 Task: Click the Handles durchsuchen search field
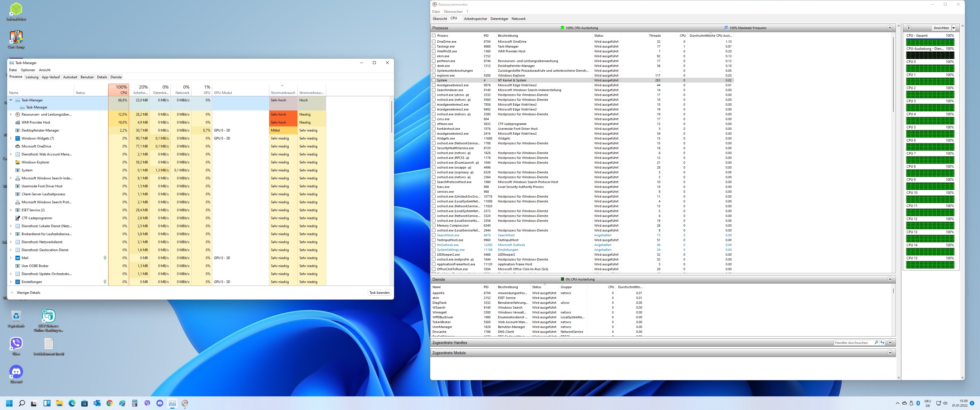pyautogui.click(x=853, y=343)
